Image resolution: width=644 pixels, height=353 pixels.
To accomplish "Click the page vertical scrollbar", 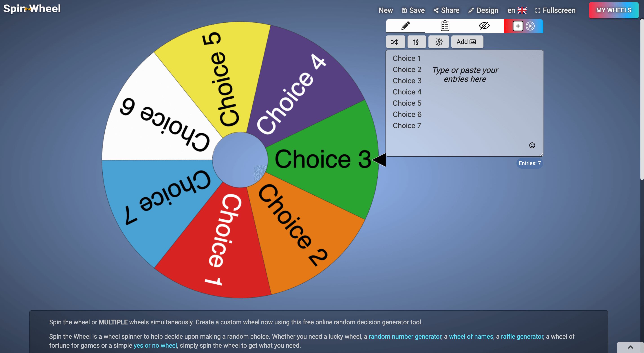I will click(642, 99).
